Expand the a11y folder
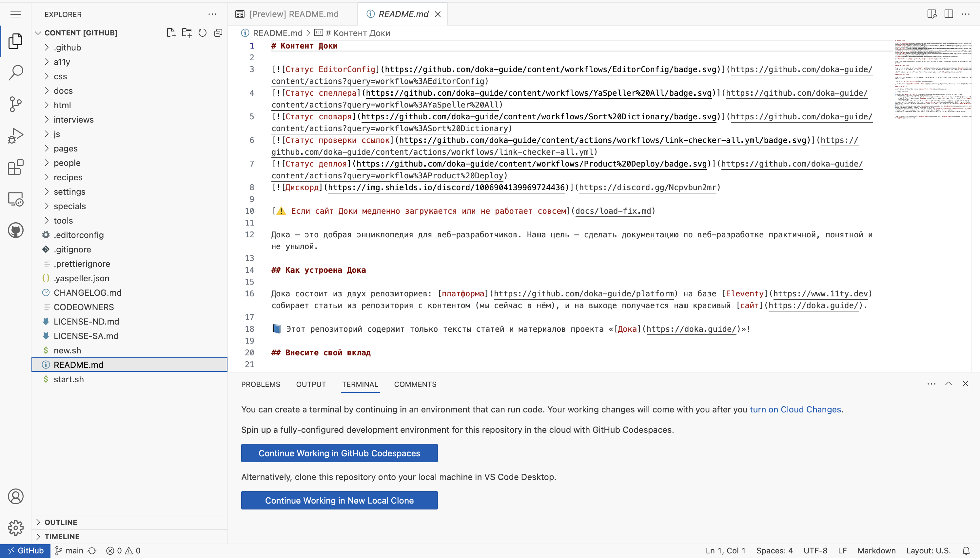Screen dimensions: 980x558 point(129,62)
